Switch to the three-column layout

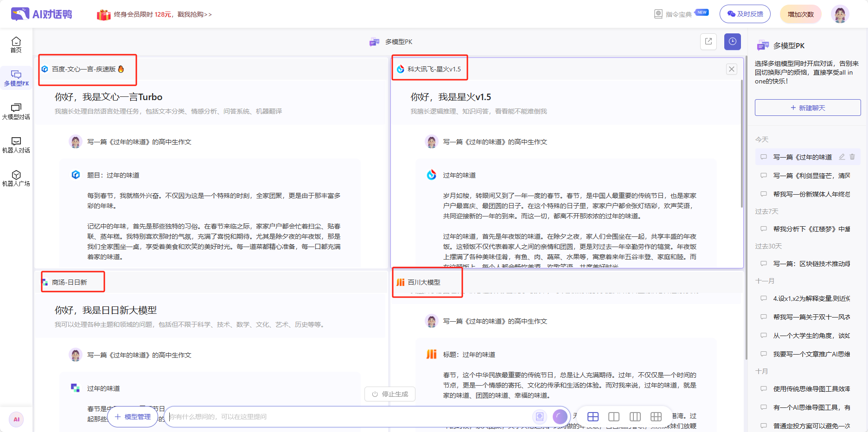pos(635,417)
